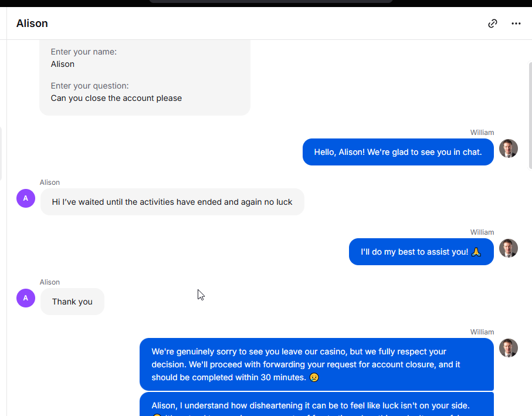Click the 'genuinely sorry to see you leave' message
Viewport: 532px width, 416px height.
pyautogui.click(x=317, y=364)
